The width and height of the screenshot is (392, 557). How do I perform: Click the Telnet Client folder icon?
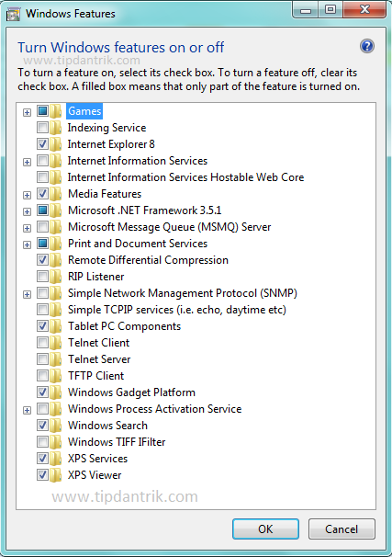coord(55,343)
